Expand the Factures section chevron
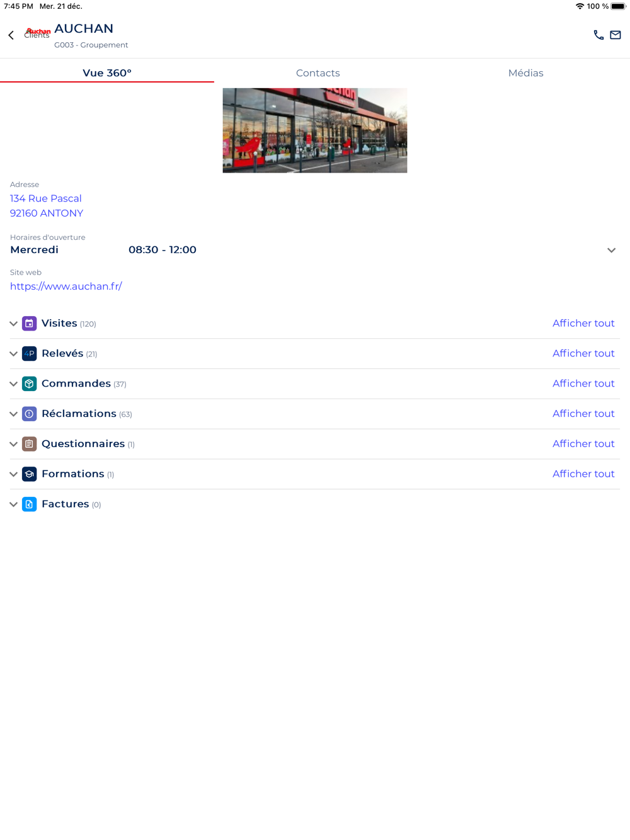 click(13, 505)
